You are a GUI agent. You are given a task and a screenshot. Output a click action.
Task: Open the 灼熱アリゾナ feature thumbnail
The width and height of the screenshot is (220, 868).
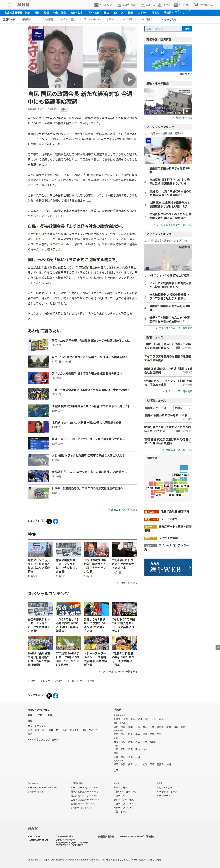[x=40, y=550]
